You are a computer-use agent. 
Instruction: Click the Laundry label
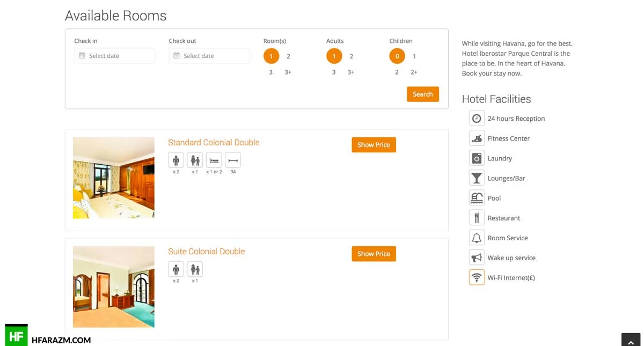(x=500, y=158)
